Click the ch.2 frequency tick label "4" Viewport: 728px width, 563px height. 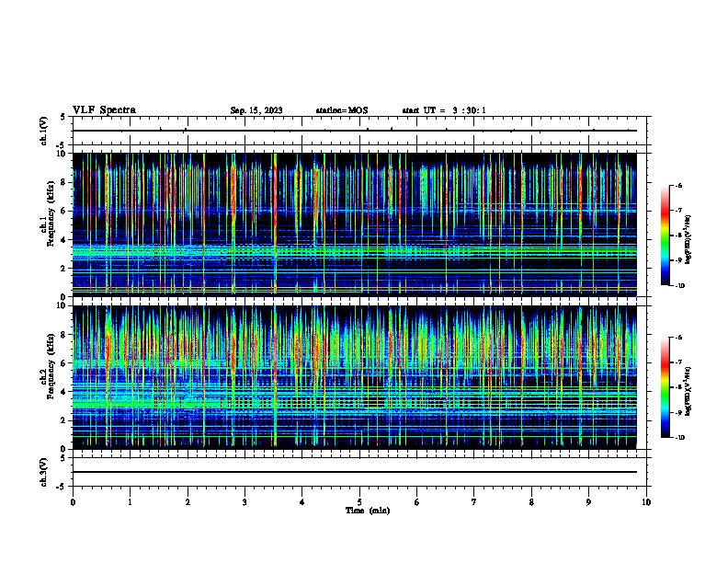[64, 392]
